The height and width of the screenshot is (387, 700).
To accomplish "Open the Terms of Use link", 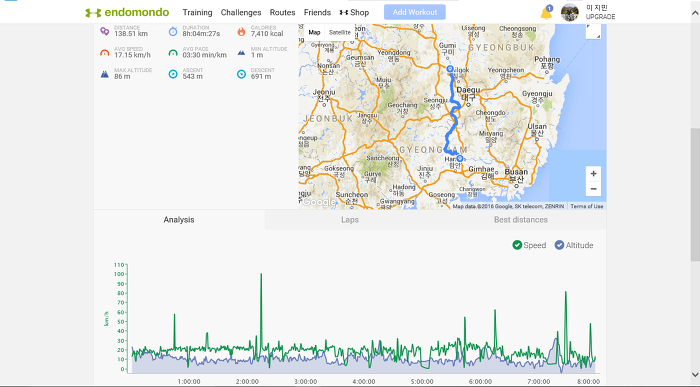I will pyautogui.click(x=587, y=206).
